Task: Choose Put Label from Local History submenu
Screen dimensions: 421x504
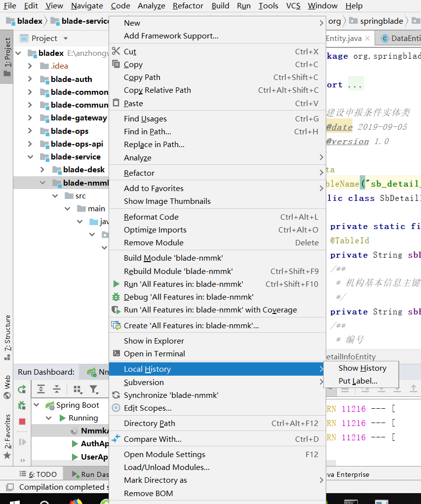Action: coord(357,381)
